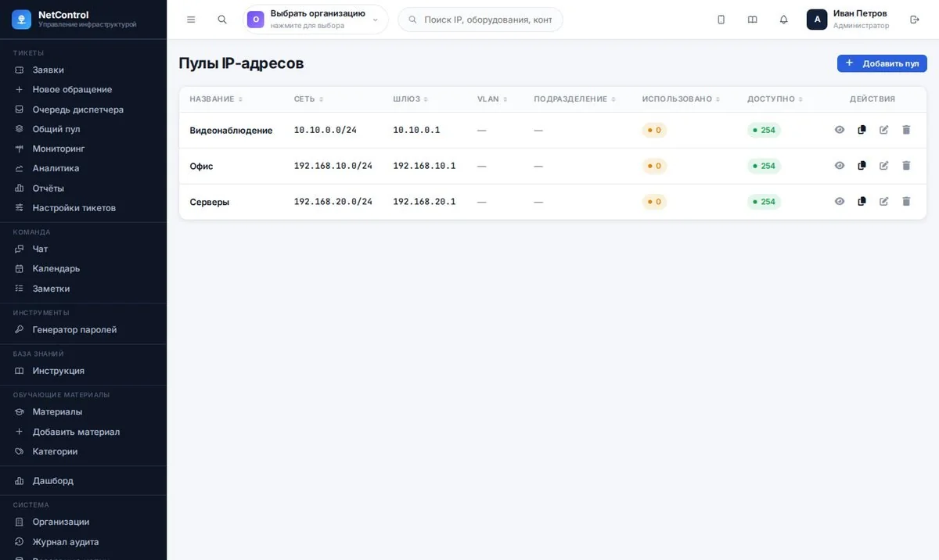
Task: Sort the table by Использовано column
Action: tap(681, 99)
